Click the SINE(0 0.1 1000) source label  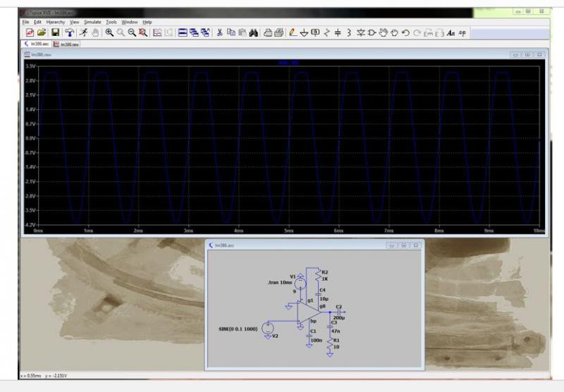(240, 329)
